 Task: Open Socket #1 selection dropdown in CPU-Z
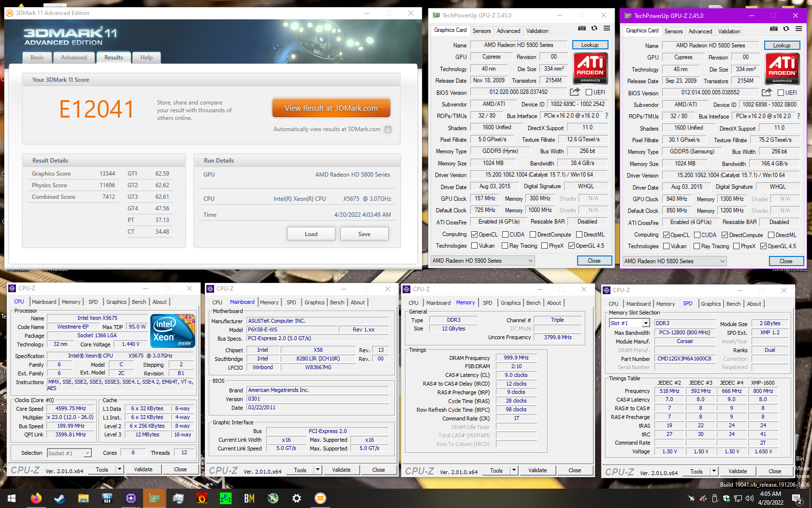pyautogui.click(x=69, y=453)
